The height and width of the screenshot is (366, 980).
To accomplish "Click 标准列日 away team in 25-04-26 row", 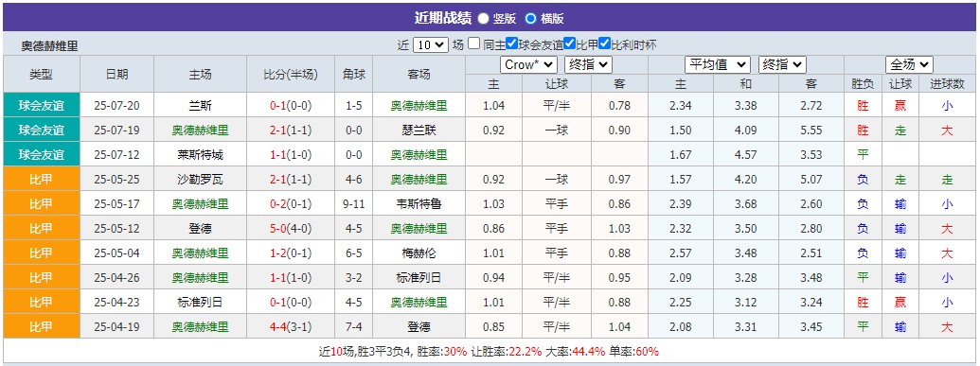I will (419, 278).
